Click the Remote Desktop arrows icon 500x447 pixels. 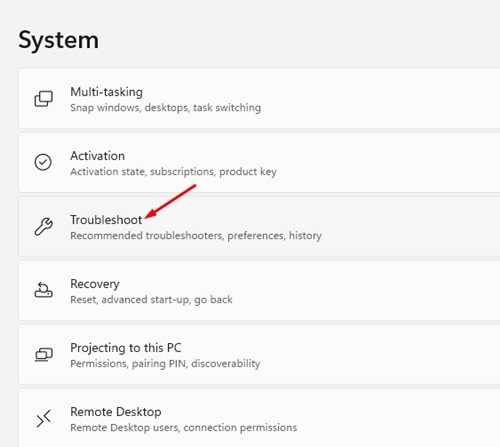[43, 419]
